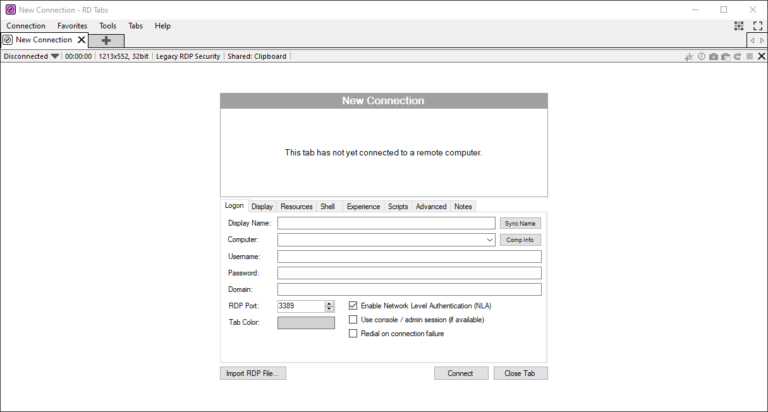Toggle fullscreen mode icon
This screenshot has height=412, width=768.
point(758,25)
